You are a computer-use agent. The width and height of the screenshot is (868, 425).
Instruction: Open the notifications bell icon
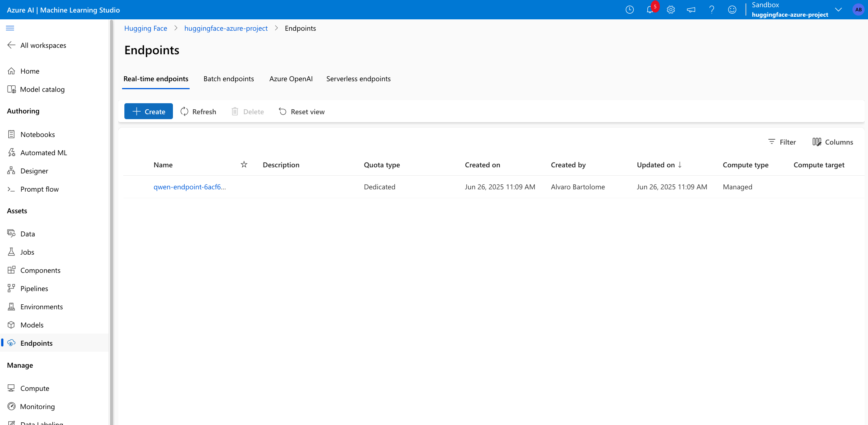click(x=650, y=9)
